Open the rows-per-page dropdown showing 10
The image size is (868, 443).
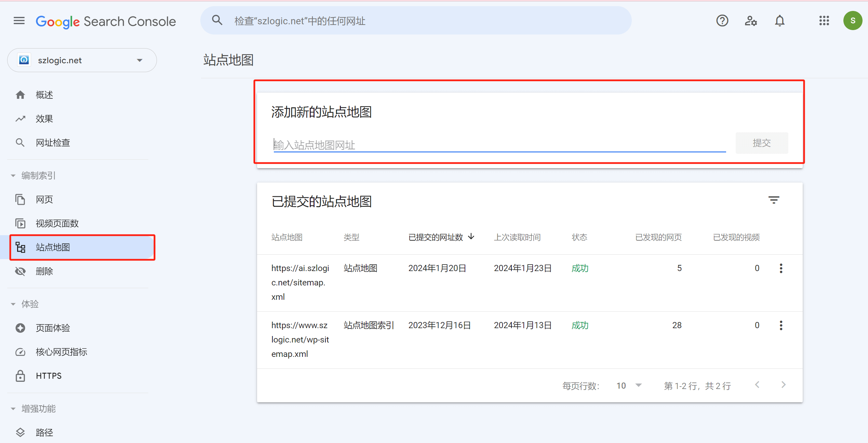629,385
